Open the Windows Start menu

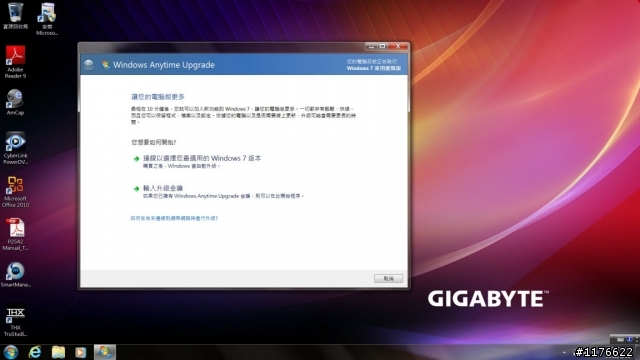click(x=11, y=352)
